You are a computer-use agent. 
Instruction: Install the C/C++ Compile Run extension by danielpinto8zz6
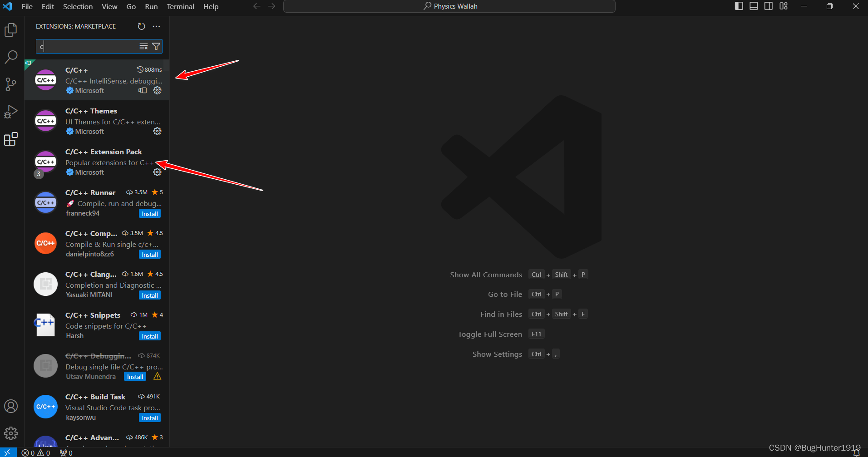point(150,255)
